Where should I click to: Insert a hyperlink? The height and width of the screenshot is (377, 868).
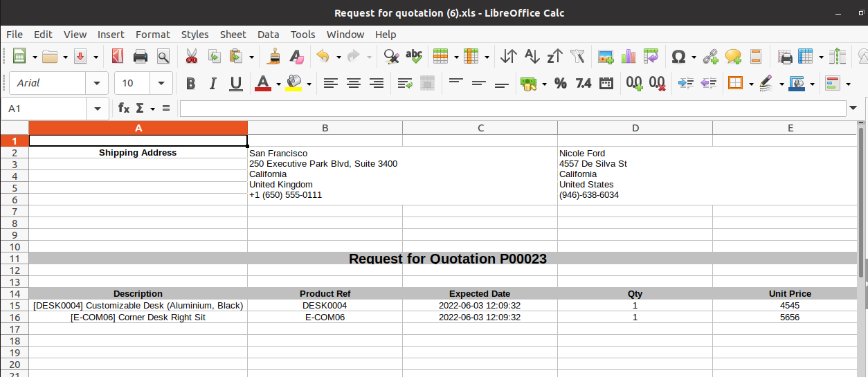710,57
